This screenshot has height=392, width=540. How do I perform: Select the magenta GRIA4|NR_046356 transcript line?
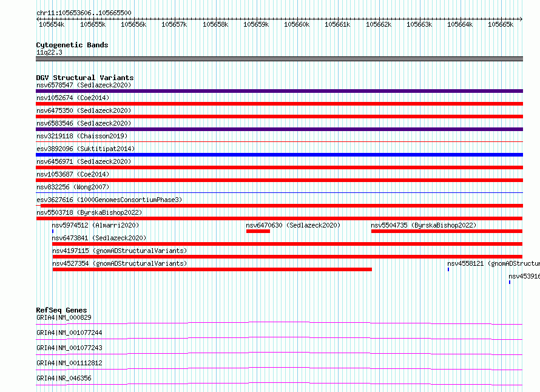pos(279,384)
